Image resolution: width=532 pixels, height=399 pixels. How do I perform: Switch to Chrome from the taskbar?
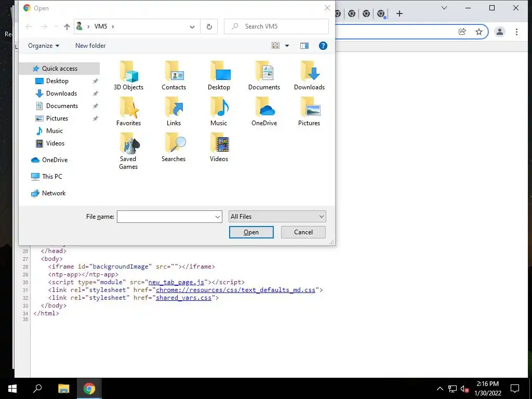coord(89,389)
